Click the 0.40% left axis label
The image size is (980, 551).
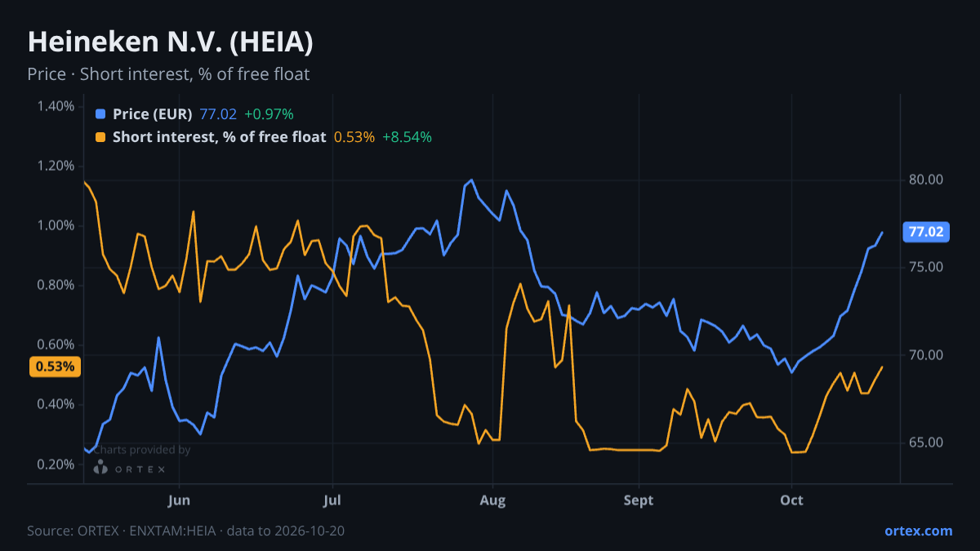coord(55,404)
